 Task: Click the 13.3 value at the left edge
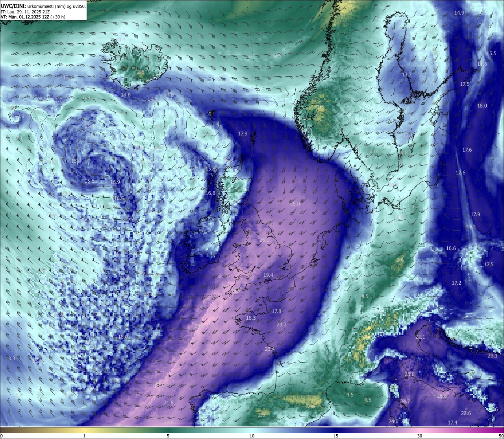click(x=10, y=358)
